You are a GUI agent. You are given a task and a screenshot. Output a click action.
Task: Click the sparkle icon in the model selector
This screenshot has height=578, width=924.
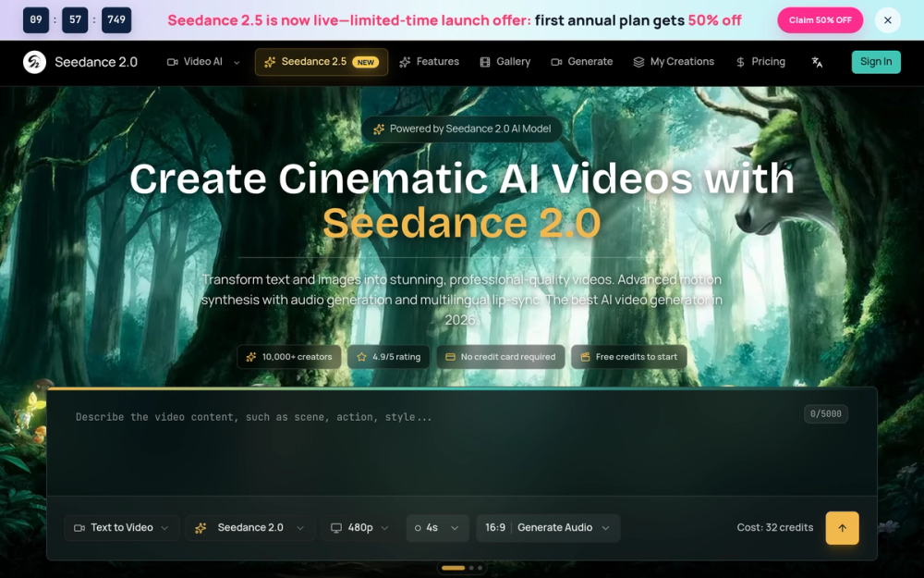tap(201, 528)
